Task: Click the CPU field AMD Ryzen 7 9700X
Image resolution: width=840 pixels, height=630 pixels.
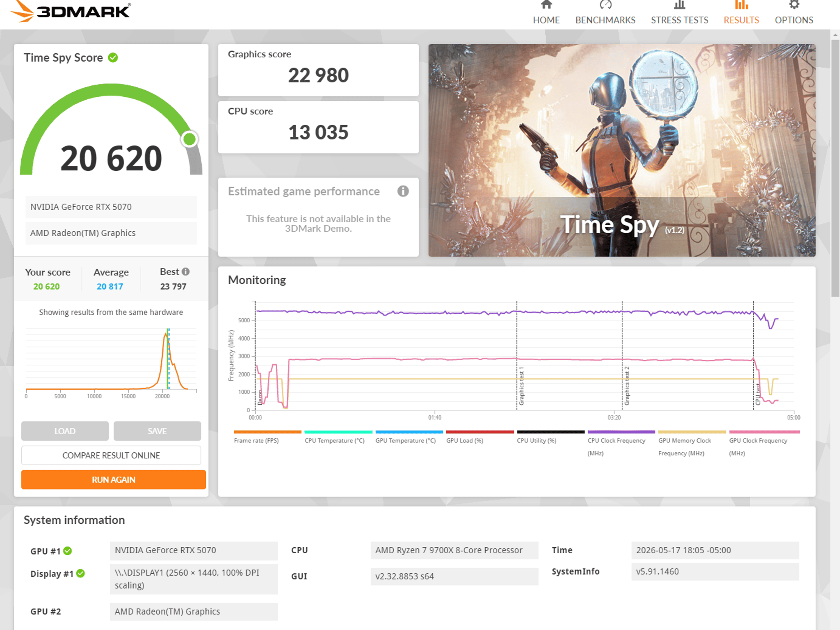Action: 454,550
